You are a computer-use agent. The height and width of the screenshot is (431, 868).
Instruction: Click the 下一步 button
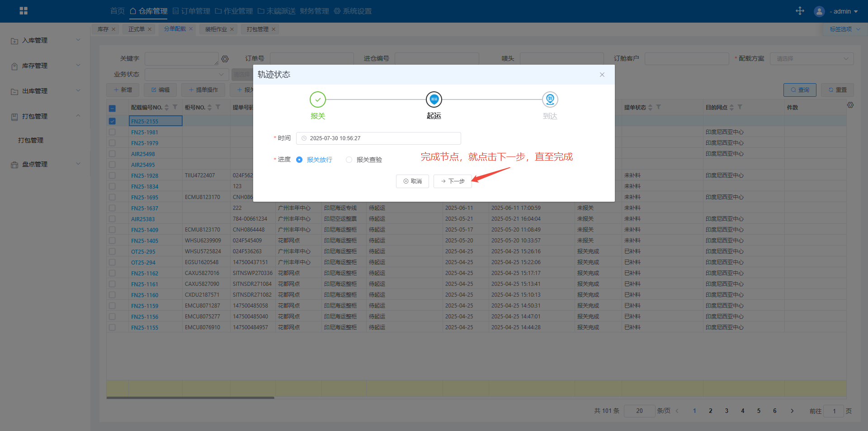click(453, 181)
